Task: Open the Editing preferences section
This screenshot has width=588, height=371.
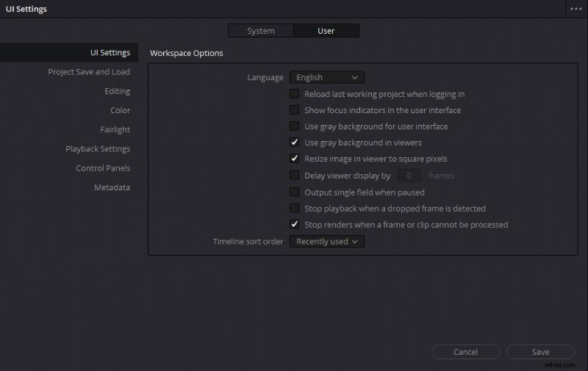Action: pyautogui.click(x=118, y=91)
